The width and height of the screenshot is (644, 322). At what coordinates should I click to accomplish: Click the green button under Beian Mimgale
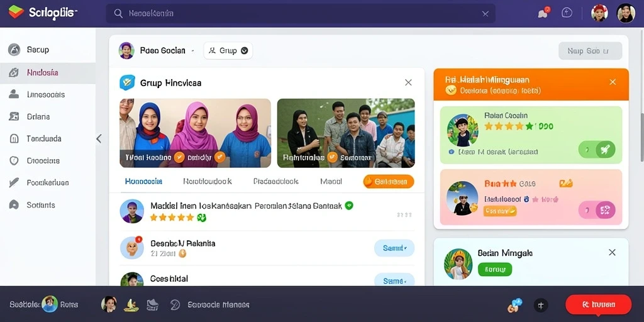tap(495, 269)
